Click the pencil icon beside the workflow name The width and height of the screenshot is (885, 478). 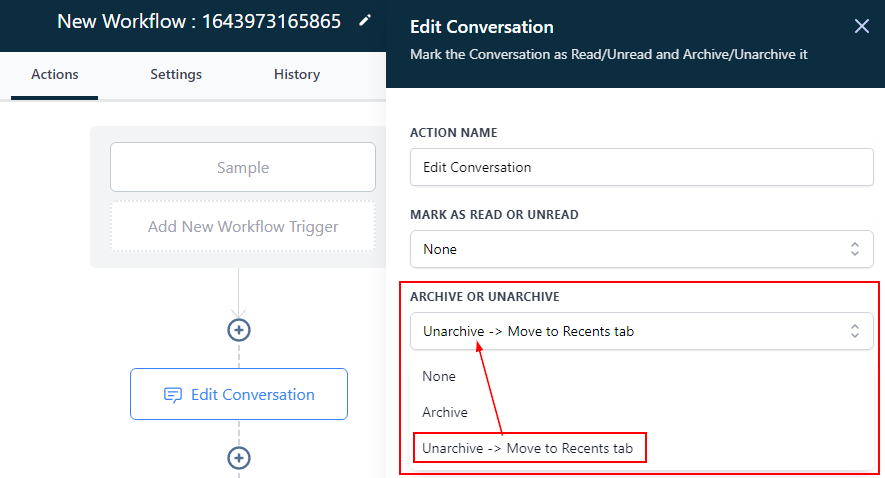pos(365,20)
